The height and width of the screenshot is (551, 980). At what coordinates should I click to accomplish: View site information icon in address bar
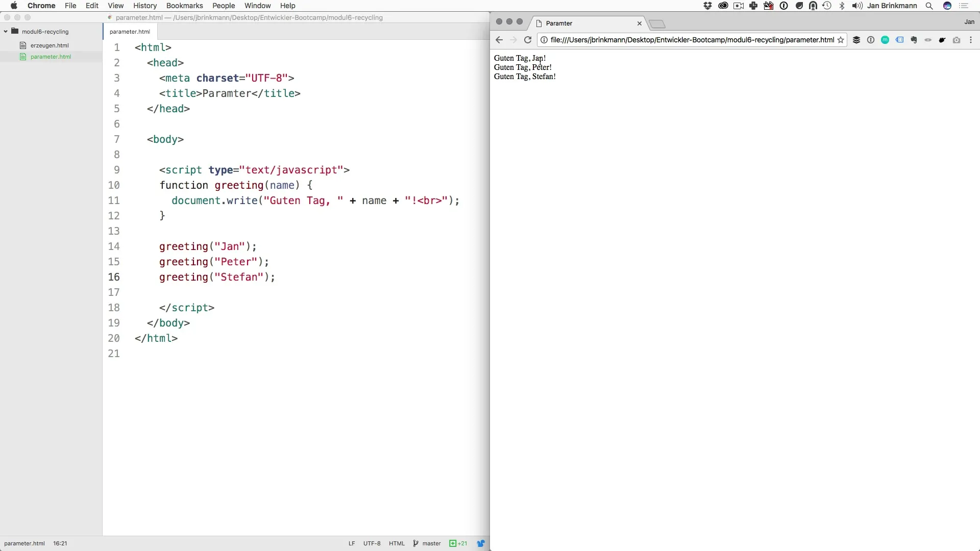tap(544, 40)
